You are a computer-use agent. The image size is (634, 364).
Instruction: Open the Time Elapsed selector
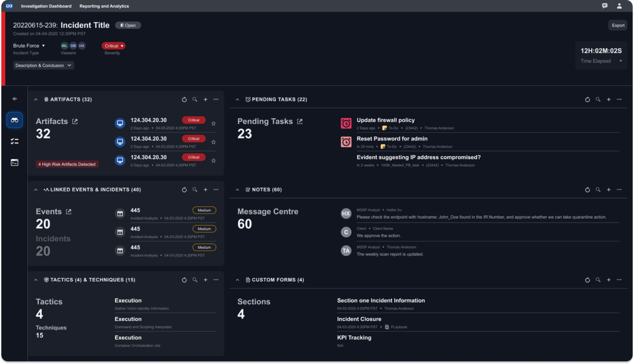click(x=621, y=61)
